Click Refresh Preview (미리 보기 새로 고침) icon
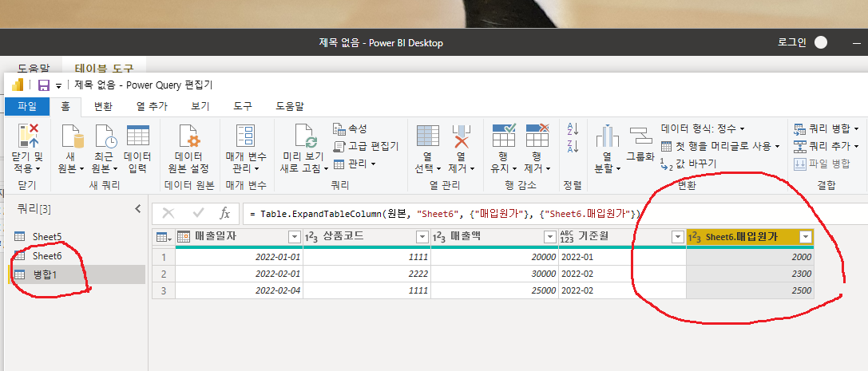Screen dimensions: 868x371 point(305,136)
